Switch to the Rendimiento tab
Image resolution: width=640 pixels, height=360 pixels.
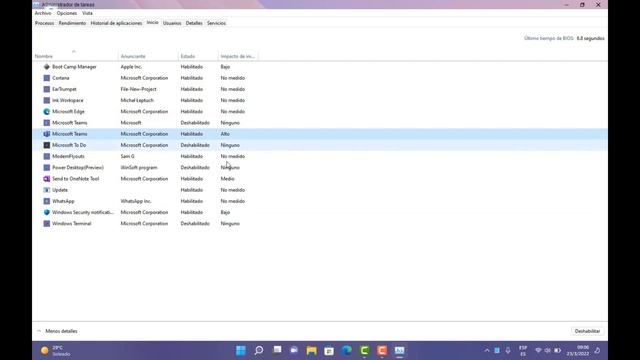pyautogui.click(x=72, y=23)
